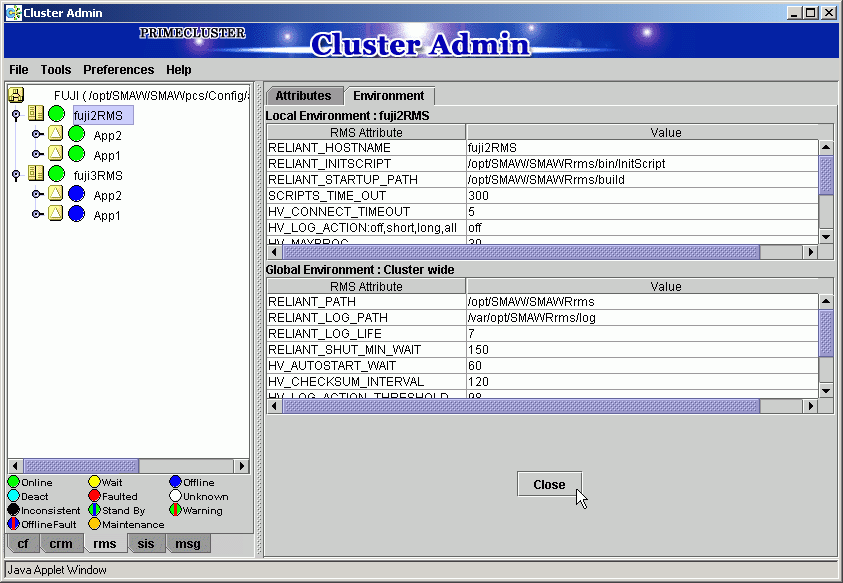
Task: Open the Preferences menu
Action: [118, 70]
